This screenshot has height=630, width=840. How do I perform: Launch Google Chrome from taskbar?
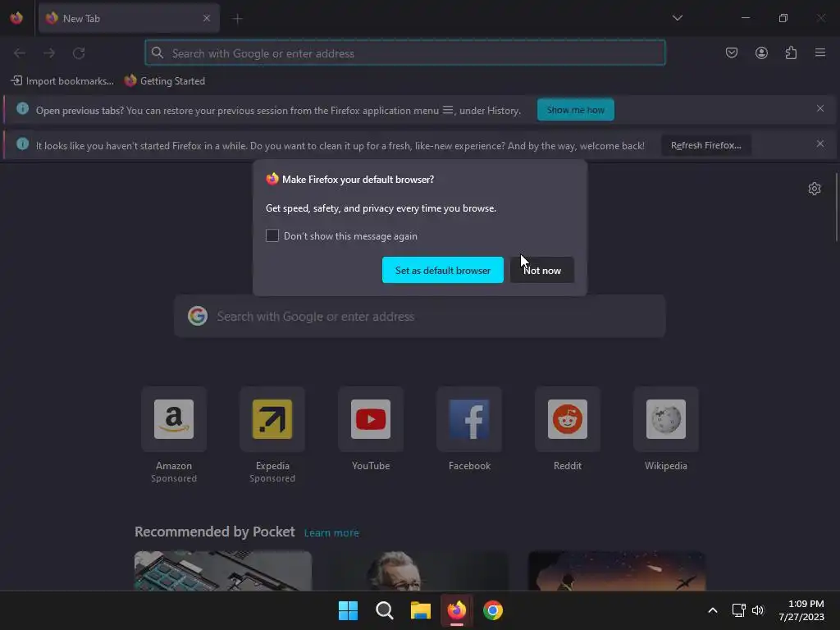[x=493, y=610]
